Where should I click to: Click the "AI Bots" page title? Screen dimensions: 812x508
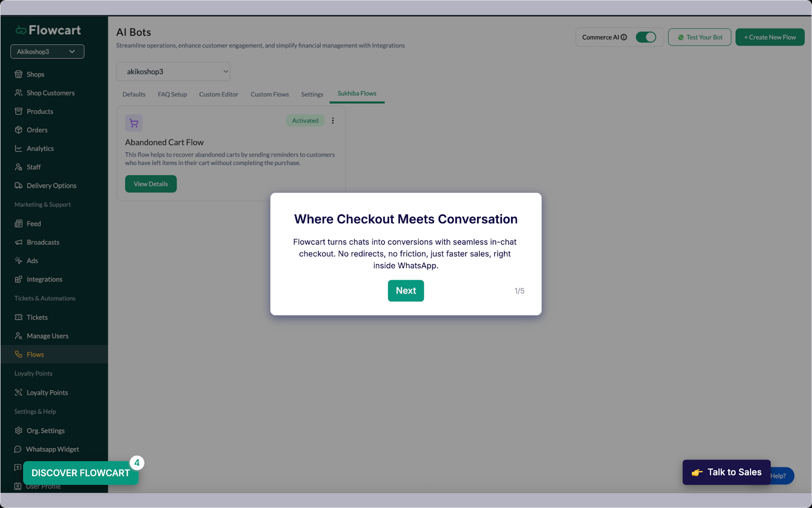click(133, 32)
